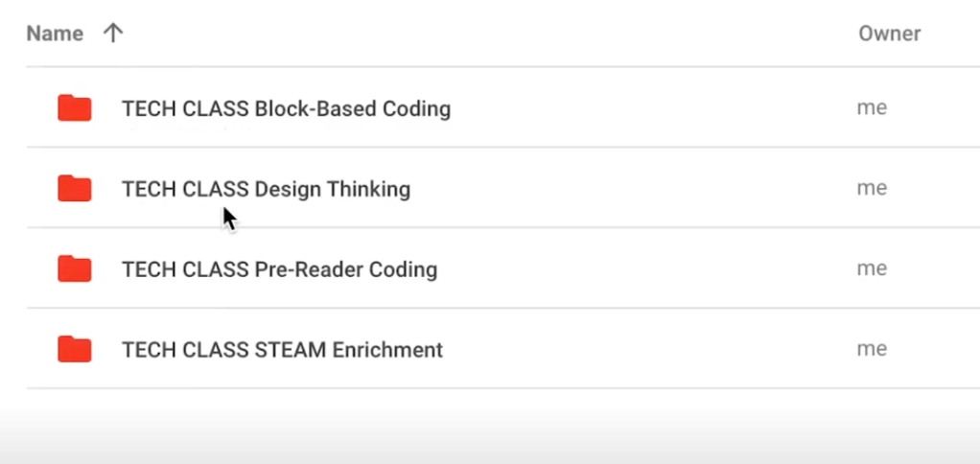Reverse sort order with the Name arrow
Screen dimensions: 980x464
point(113,34)
